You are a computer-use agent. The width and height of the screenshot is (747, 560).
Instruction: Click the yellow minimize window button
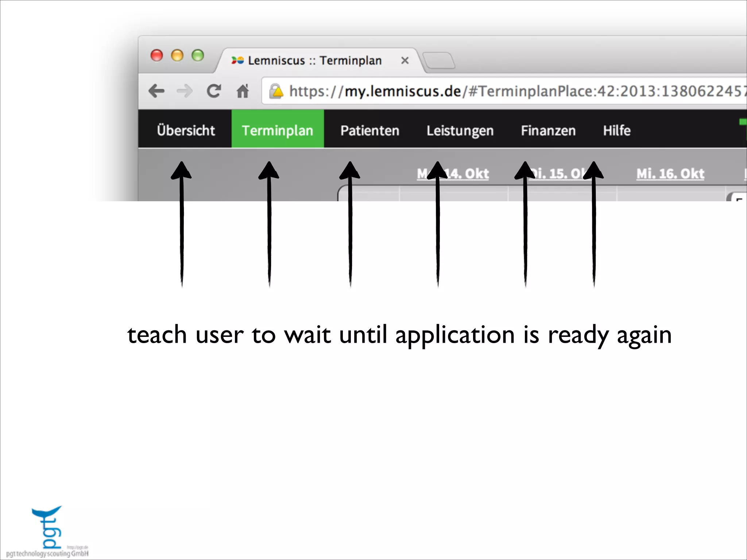177,55
